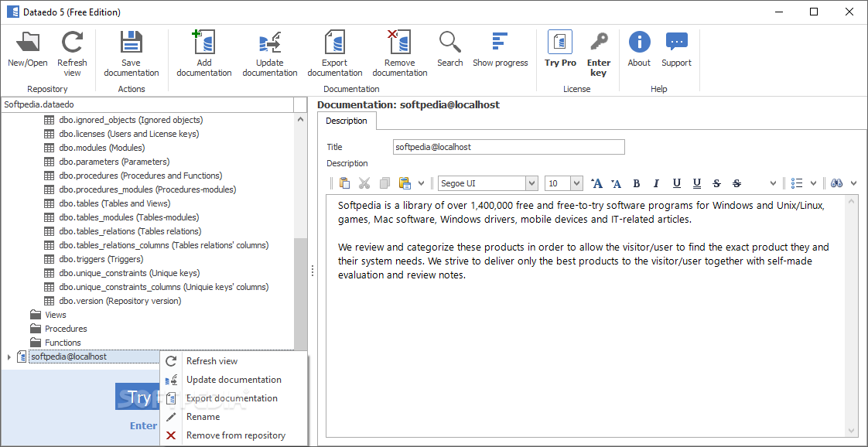868x447 pixels.
Task: Select dbo.ignored_objects table in tree
Action: pyautogui.click(x=124, y=120)
